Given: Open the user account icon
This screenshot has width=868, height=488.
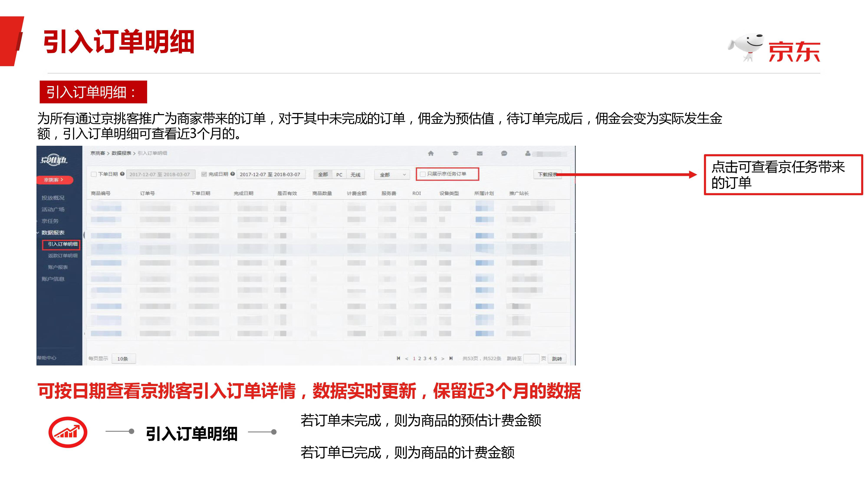Looking at the screenshot, I should pyautogui.click(x=528, y=154).
